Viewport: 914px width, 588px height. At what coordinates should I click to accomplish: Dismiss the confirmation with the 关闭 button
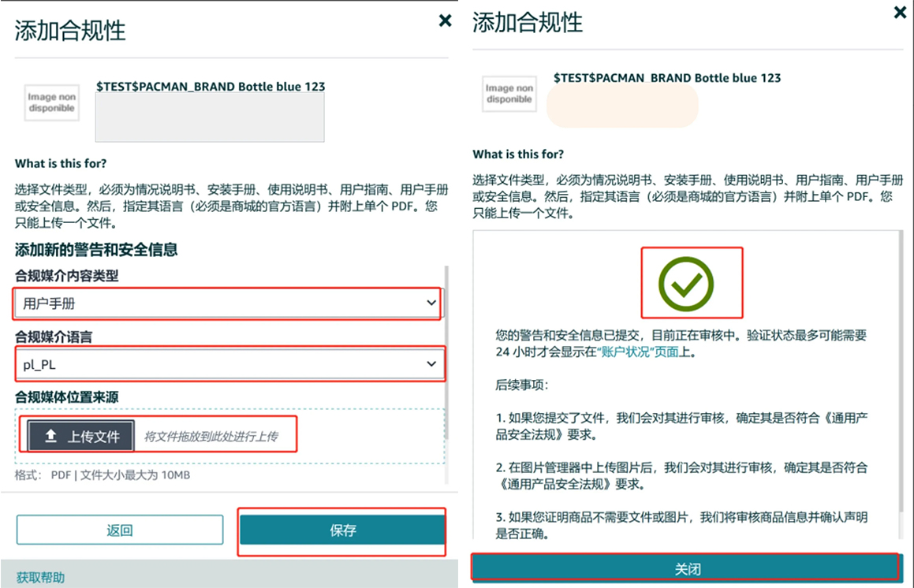[x=686, y=568]
